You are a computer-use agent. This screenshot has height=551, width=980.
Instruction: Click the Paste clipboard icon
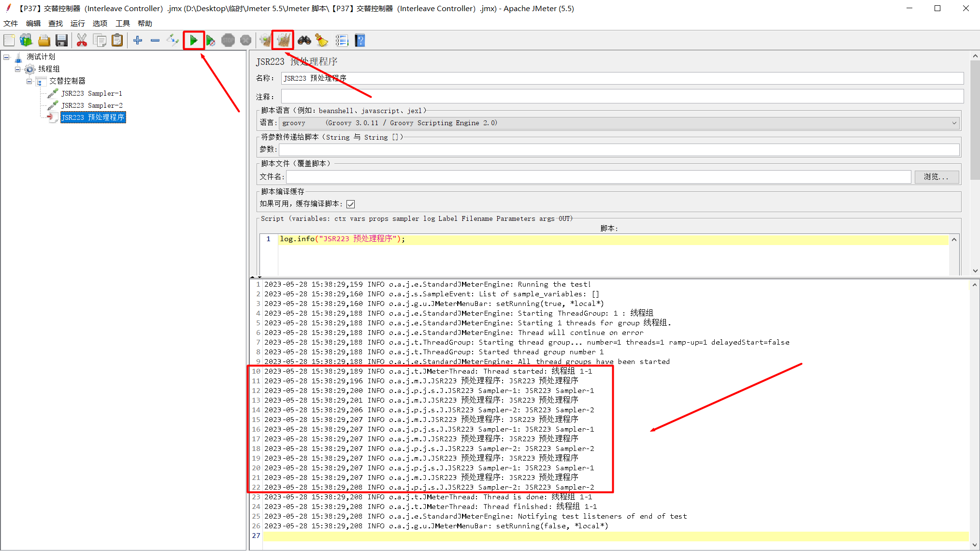click(117, 41)
